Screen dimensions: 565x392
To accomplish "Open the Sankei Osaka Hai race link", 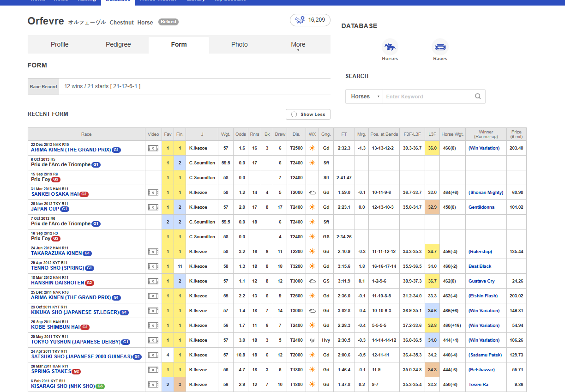I will point(55,194).
